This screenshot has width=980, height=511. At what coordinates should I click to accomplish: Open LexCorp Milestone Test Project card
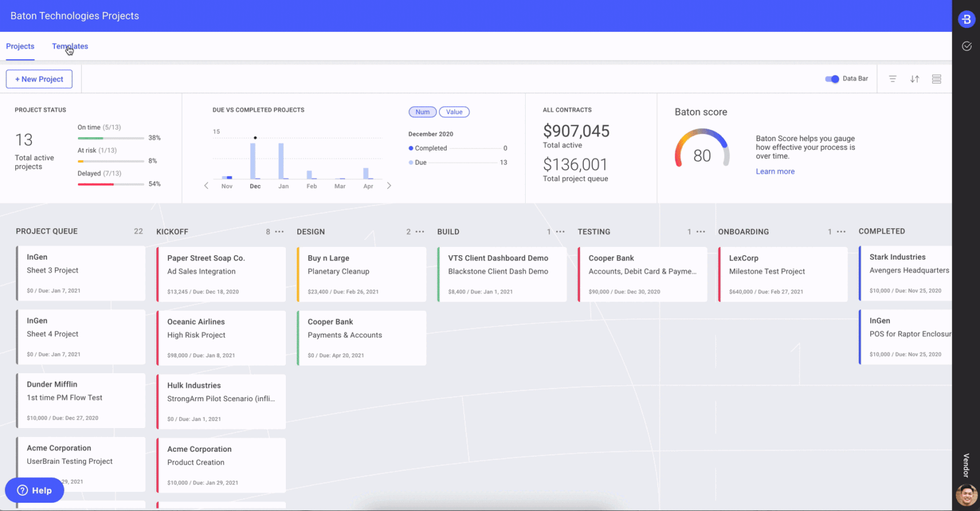point(782,274)
